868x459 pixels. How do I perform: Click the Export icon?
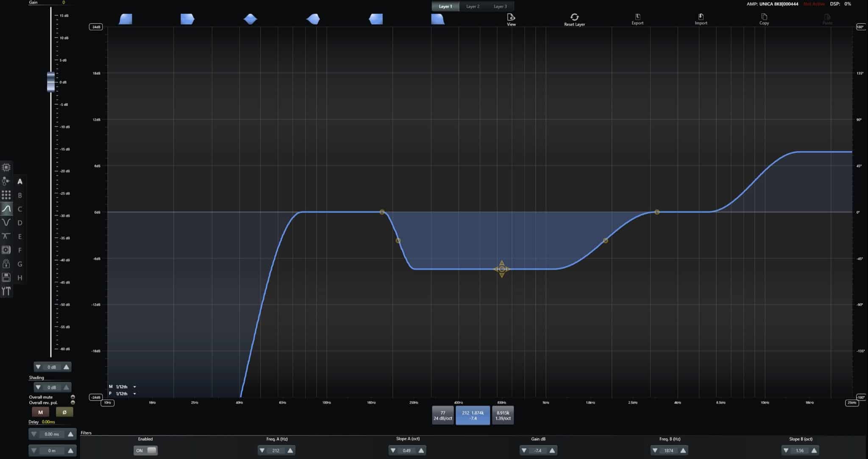[637, 17]
